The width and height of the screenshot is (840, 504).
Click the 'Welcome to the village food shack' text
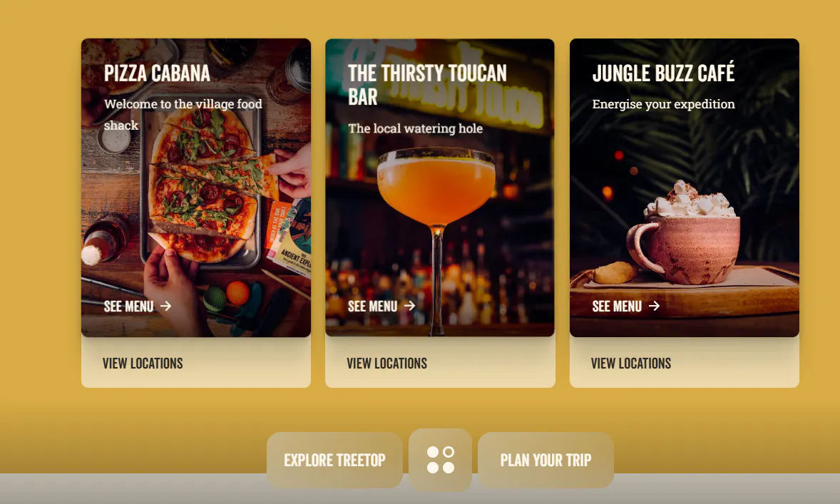point(183,115)
